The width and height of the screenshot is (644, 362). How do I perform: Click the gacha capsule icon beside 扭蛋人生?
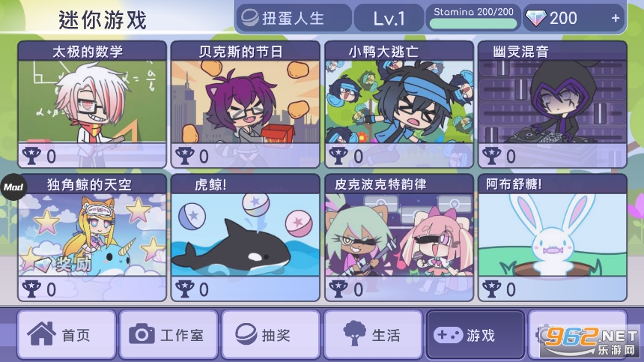[x=249, y=18]
